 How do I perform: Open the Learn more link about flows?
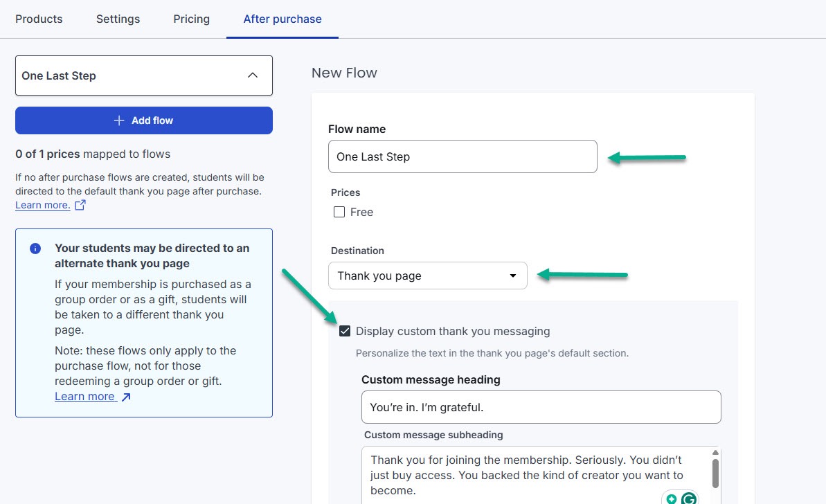(43, 206)
